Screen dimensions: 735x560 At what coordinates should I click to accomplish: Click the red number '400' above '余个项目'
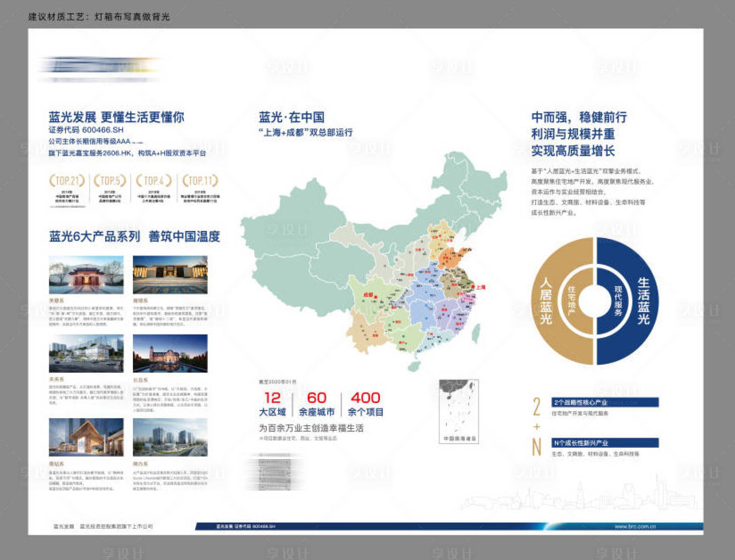(x=365, y=397)
